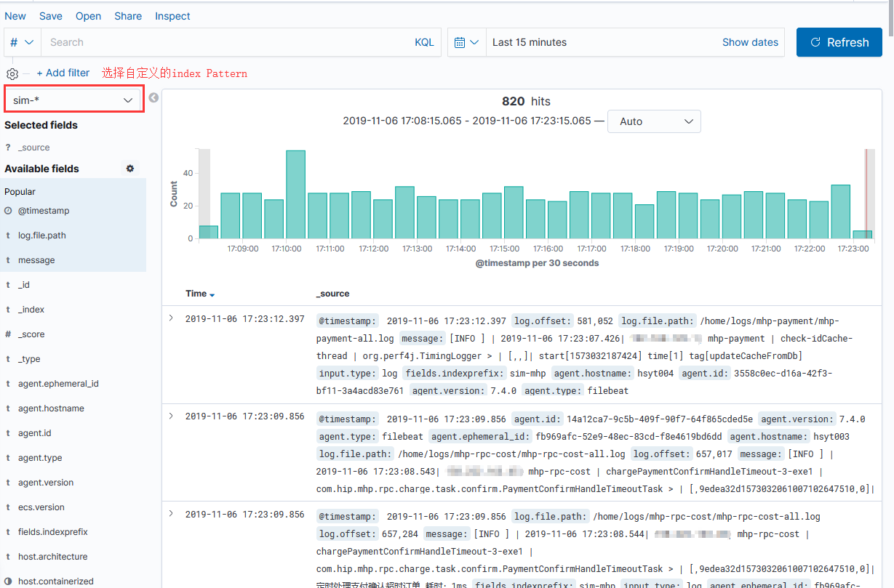Click the filter settings gear icon
The width and height of the screenshot is (894, 588).
12,73
